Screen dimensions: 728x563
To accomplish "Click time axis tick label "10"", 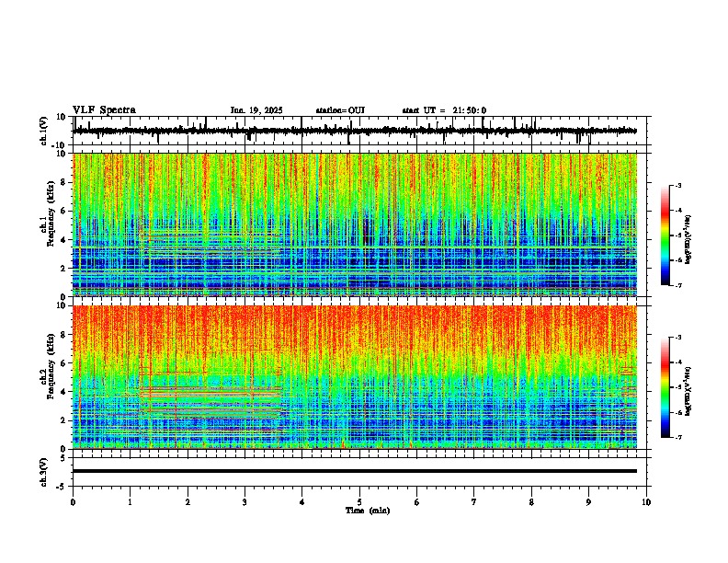I will [x=646, y=502].
